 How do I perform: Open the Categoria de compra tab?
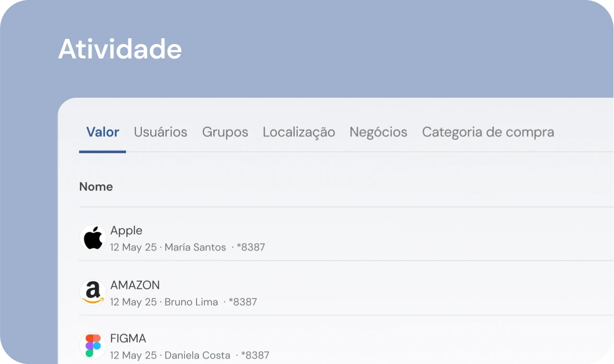point(487,132)
